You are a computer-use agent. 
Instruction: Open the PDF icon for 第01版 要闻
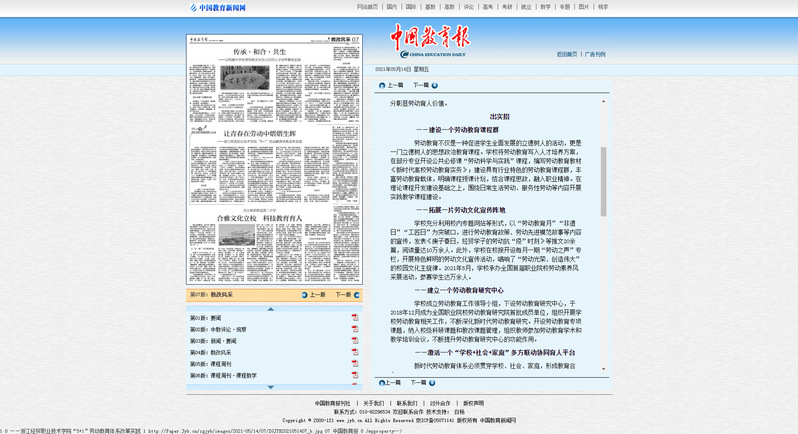pyautogui.click(x=354, y=317)
